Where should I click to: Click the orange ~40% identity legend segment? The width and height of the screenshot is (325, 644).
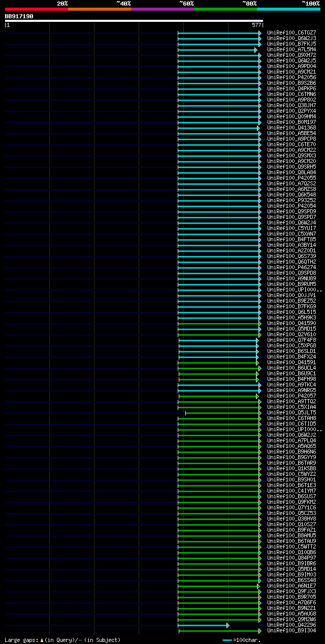pyautogui.click(x=100, y=9)
